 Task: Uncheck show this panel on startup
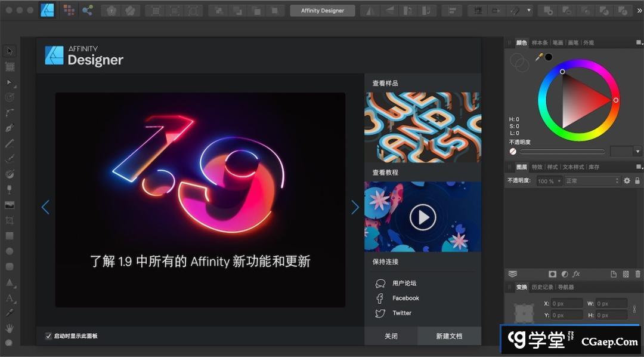(x=49, y=336)
